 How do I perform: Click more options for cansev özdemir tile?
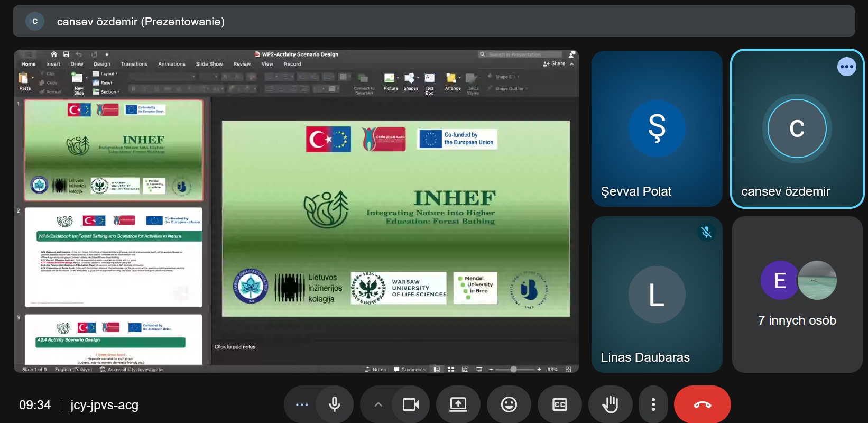[x=846, y=67]
